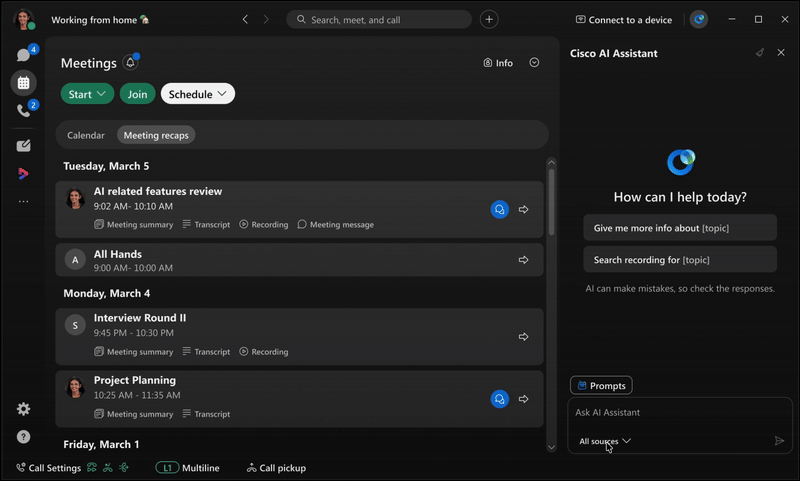Open Transcript of Interview Round II
Image resolution: width=800 pixels, height=481 pixels.
pyautogui.click(x=206, y=351)
